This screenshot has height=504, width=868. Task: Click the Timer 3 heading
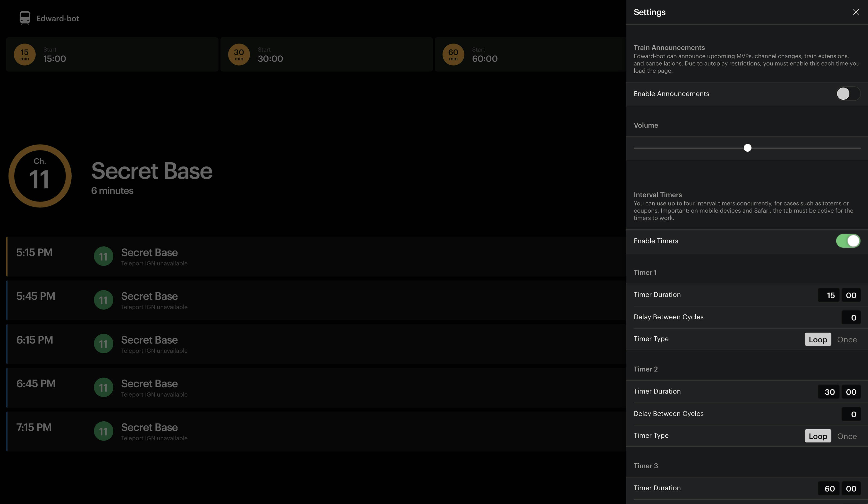(646, 466)
